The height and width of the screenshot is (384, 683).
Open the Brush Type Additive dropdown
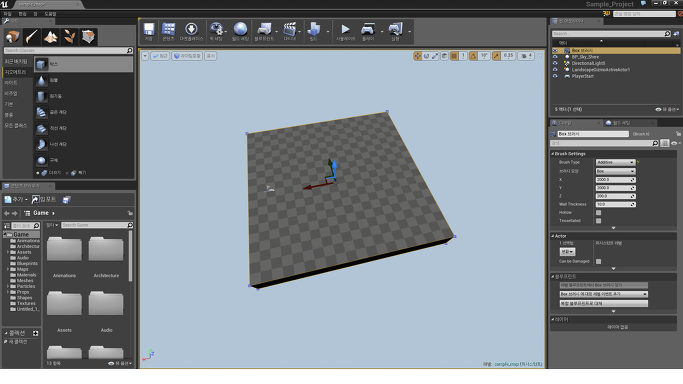[x=615, y=162]
